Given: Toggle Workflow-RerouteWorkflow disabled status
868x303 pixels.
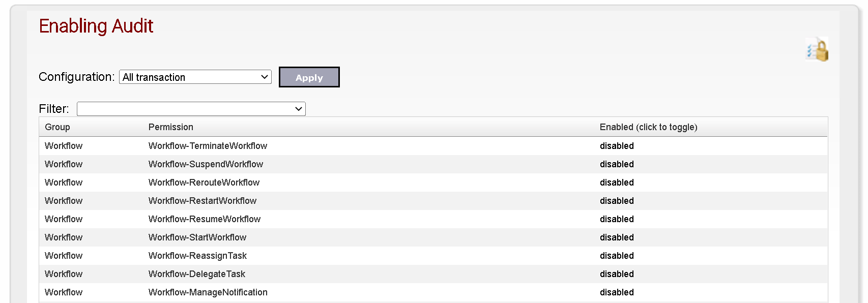Looking at the screenshot, I should (617, 183).
